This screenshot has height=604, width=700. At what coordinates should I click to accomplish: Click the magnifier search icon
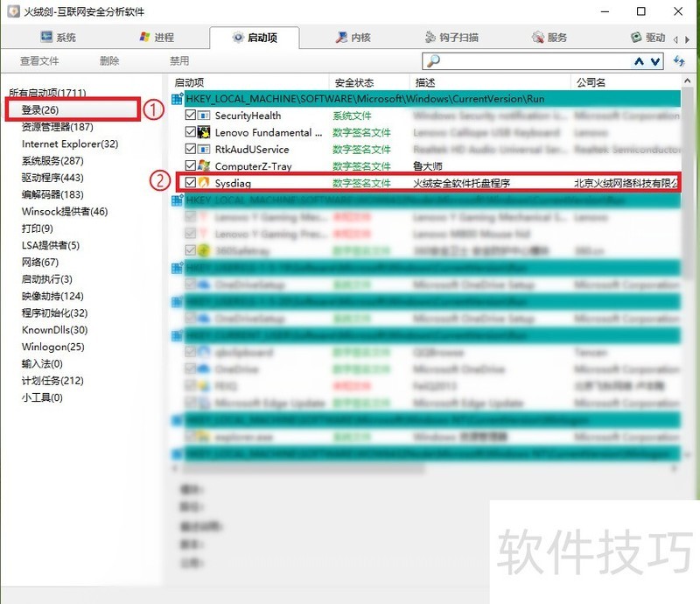[x=432, y=60]
